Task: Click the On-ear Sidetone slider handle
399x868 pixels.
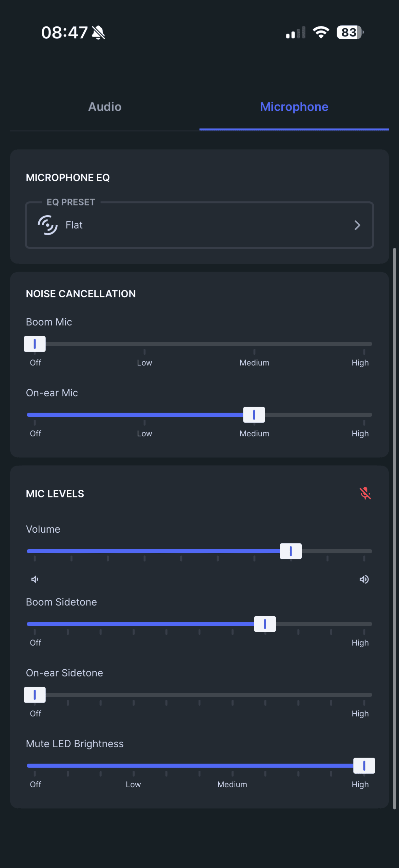Action: click(x=35, y=695)
